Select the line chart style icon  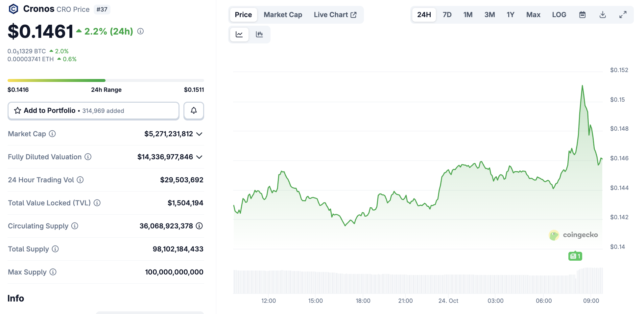pos(239,34)
